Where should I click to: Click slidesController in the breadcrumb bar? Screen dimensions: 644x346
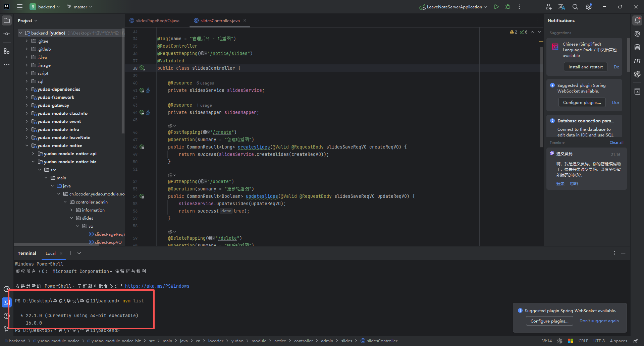pyautogui.click(x=382, y=341)
